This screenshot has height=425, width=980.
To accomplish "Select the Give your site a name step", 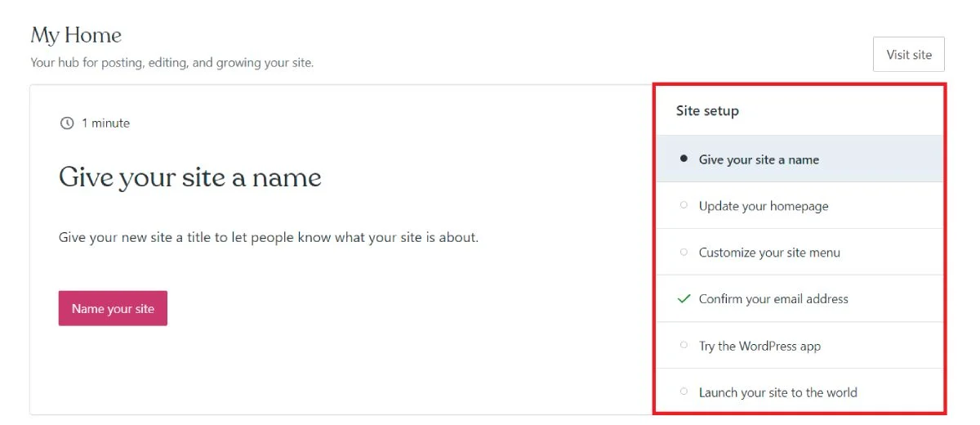I will pos(800,159).
